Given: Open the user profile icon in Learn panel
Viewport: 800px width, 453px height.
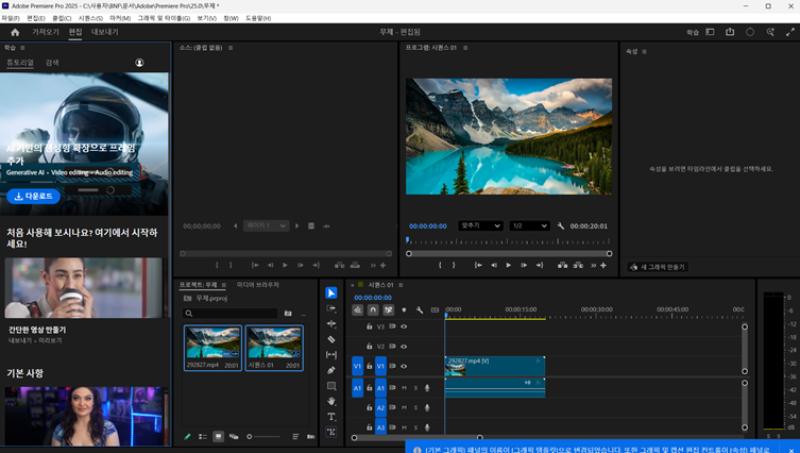Looking at the screenshot, I should point(139,62).
